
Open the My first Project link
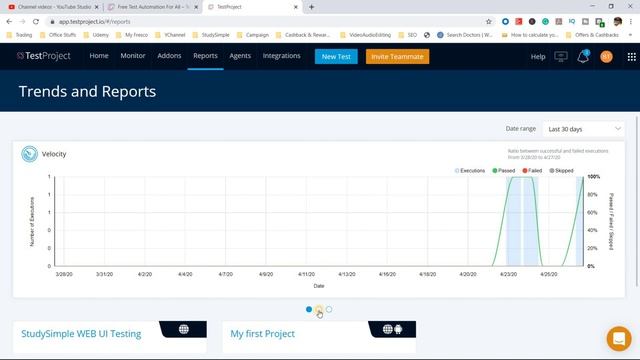[x=262, y=333]
